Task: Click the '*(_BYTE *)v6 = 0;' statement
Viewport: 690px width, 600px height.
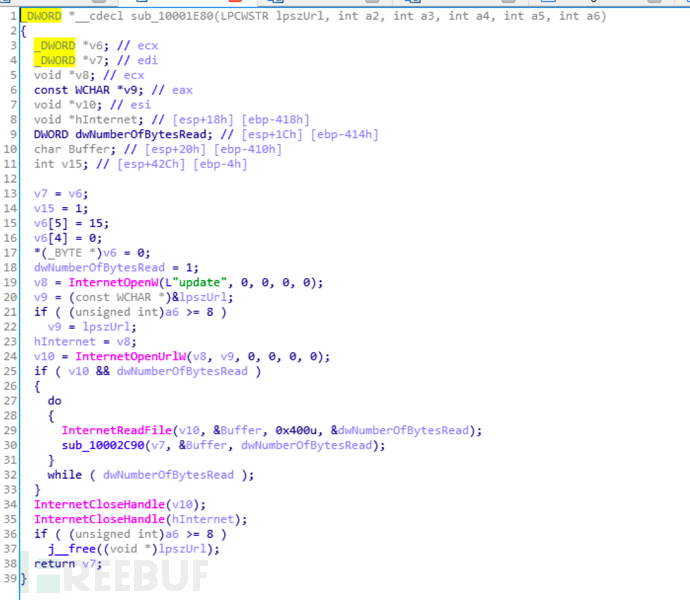Action: (x=92, y=253)
